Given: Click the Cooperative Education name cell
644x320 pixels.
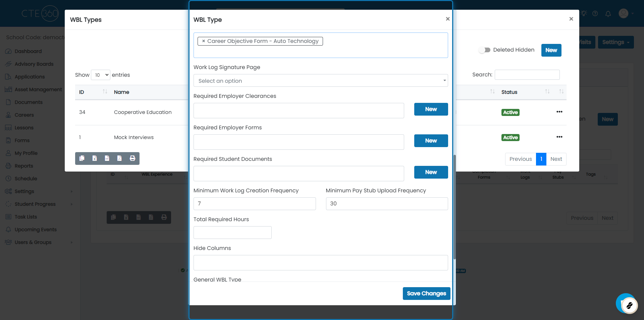Looking at the screenshot, I should point(143,112).
